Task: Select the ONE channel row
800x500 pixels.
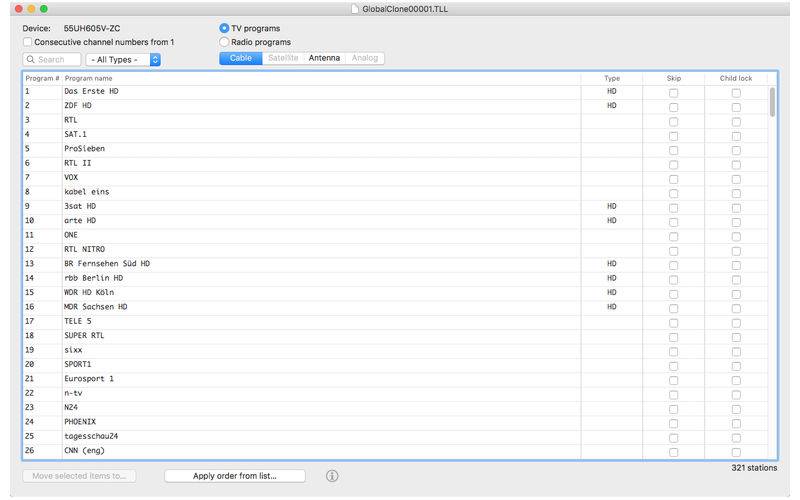Action: point(395,235)
